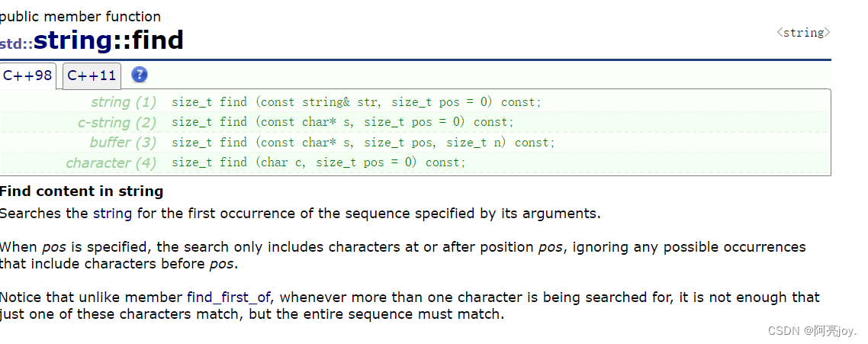Click the signature with the 'size_t n' parameter

click(x=363, y=143)
